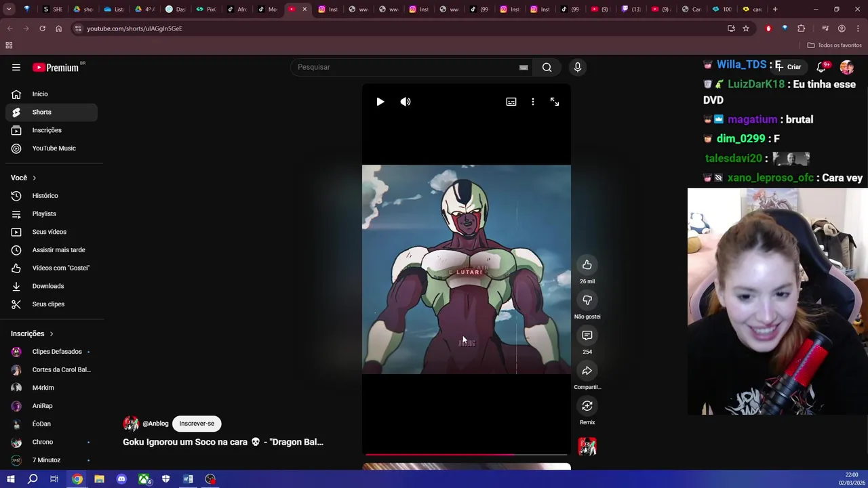Open YouTube Music from the sidebar

coord(52,148)
